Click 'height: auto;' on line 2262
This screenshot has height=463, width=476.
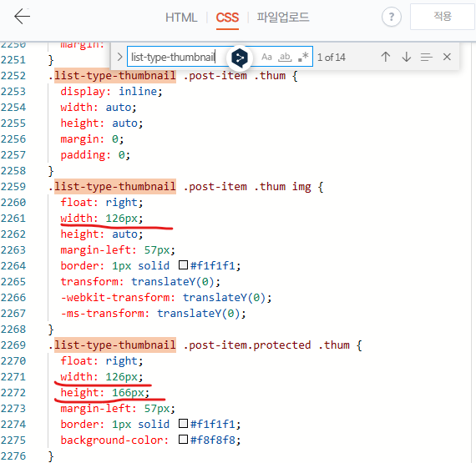pos(102,234)
